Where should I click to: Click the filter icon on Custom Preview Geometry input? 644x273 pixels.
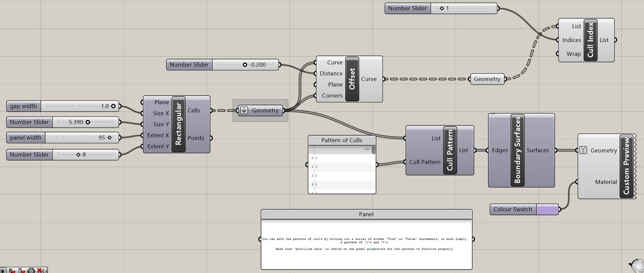click(x=583, y=150)
